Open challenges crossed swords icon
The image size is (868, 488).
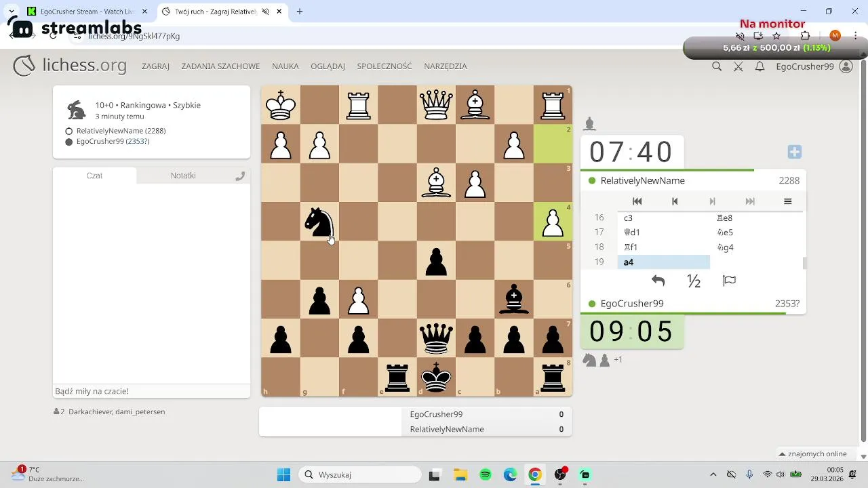pyautogui.click(x=738, y=66)
